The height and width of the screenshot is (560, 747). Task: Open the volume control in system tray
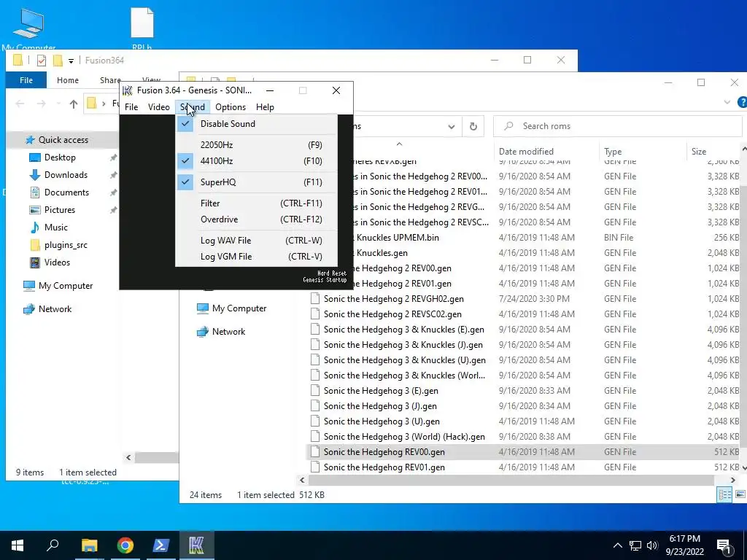point(652,545)
